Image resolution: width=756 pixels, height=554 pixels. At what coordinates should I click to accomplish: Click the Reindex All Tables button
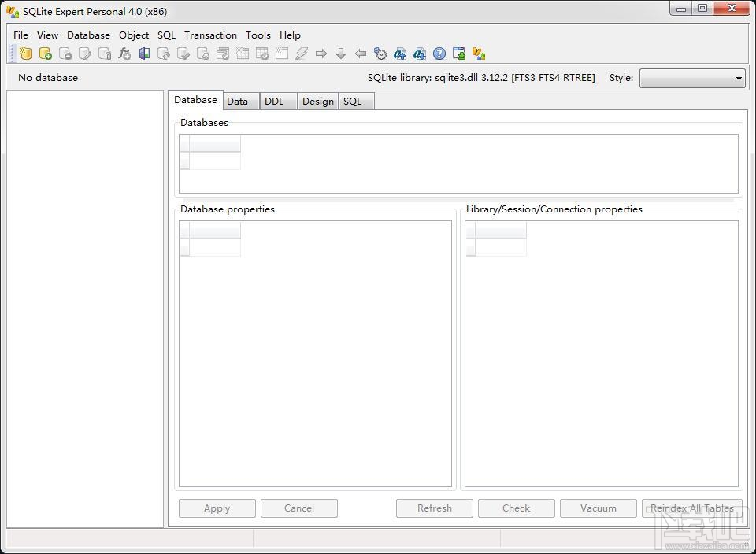pos(692,508)
